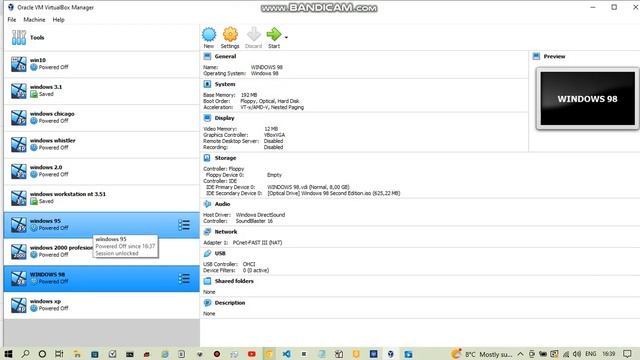Click the Preview panel header
The height and width of the screenshot is (360, 640).
click(x=554, y=56)
